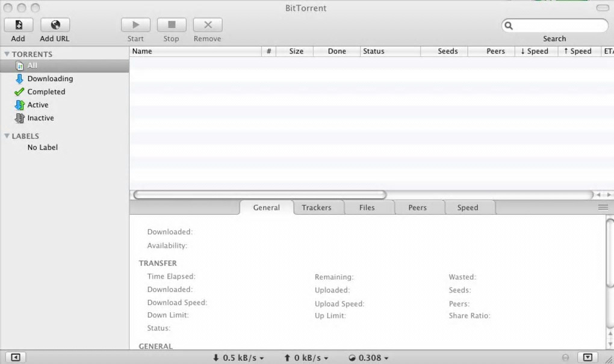Open the 0.308 share ratio dropdown
This screenshot has height=364, width=614.
coord(368,358)
